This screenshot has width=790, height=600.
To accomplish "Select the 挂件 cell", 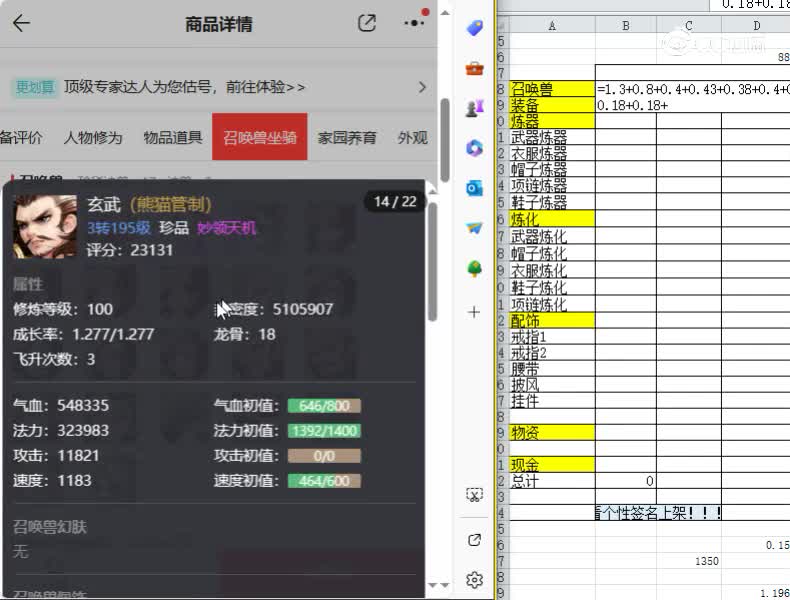I will (552, 401).
